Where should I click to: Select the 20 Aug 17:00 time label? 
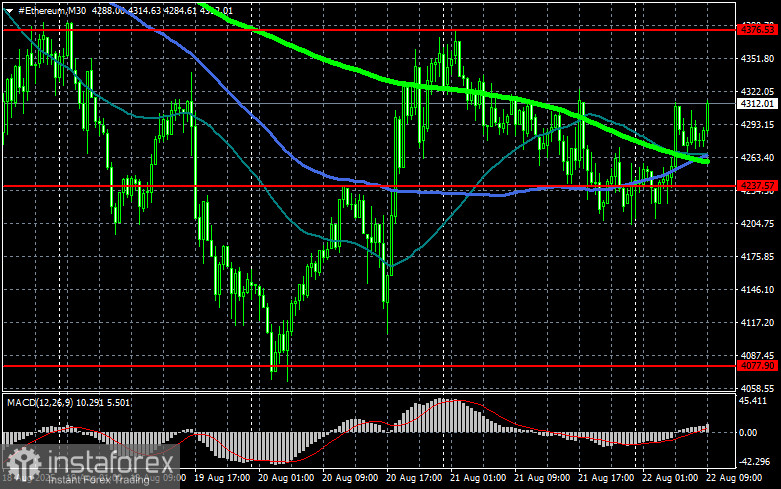pos(414,478)
